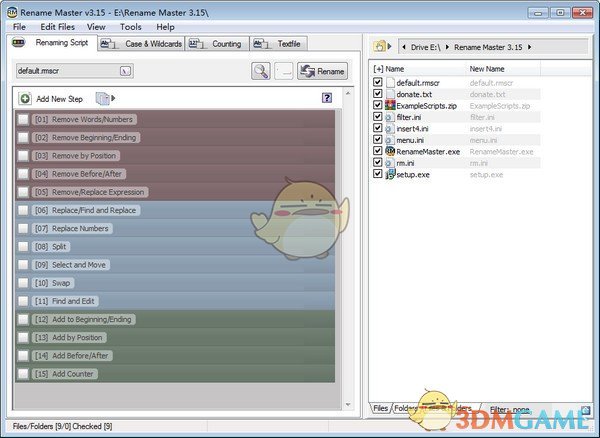This screenshot has height=438, width=600.
Task: Expand the arrow after Drive E:\
Action: point(447,47)
